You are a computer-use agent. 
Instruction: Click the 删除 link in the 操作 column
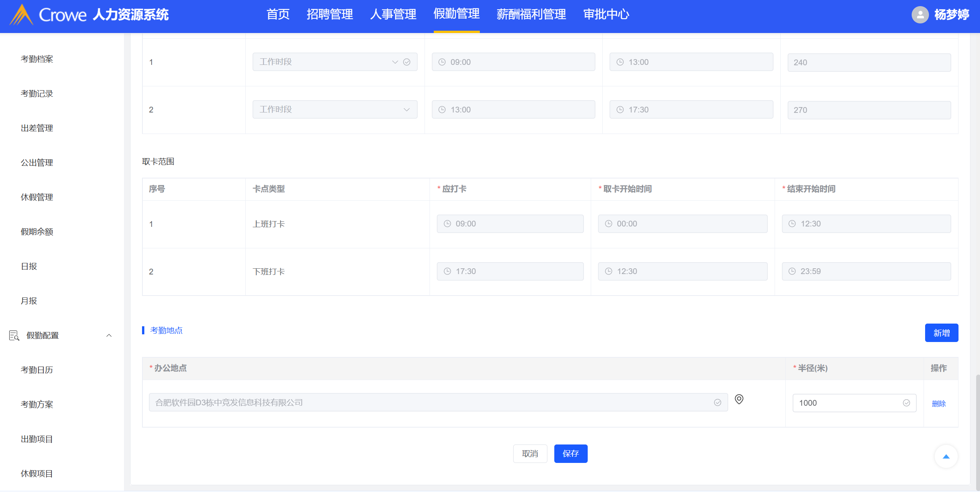point(939,403)
